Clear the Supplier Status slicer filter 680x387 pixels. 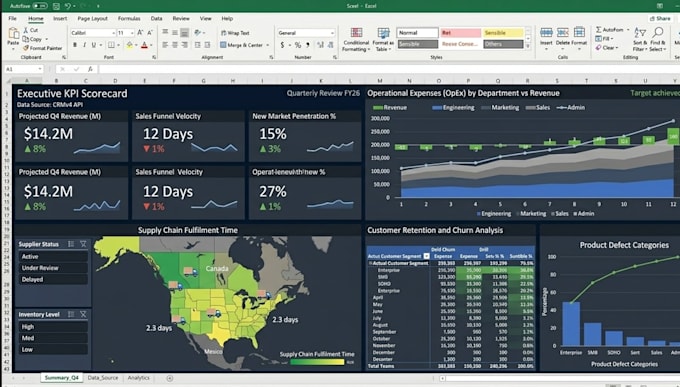[83, 244]
